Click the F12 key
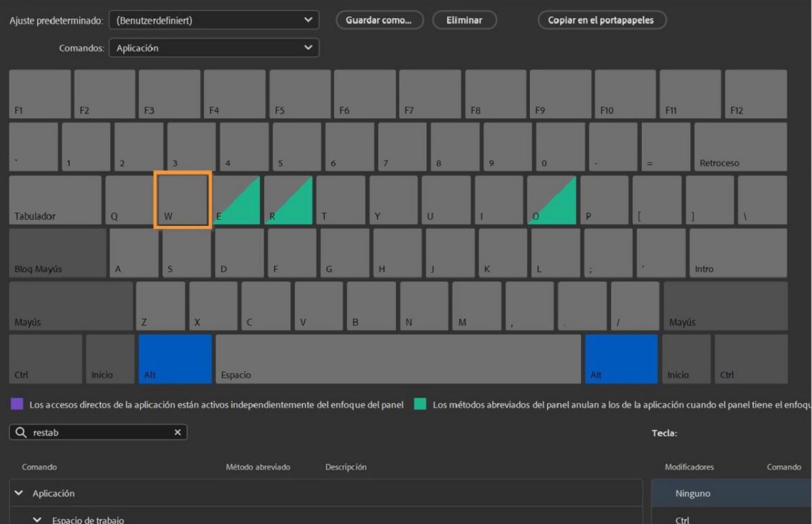Image resolution: width=812 pixels, height=524 pixels. point(756,94)
